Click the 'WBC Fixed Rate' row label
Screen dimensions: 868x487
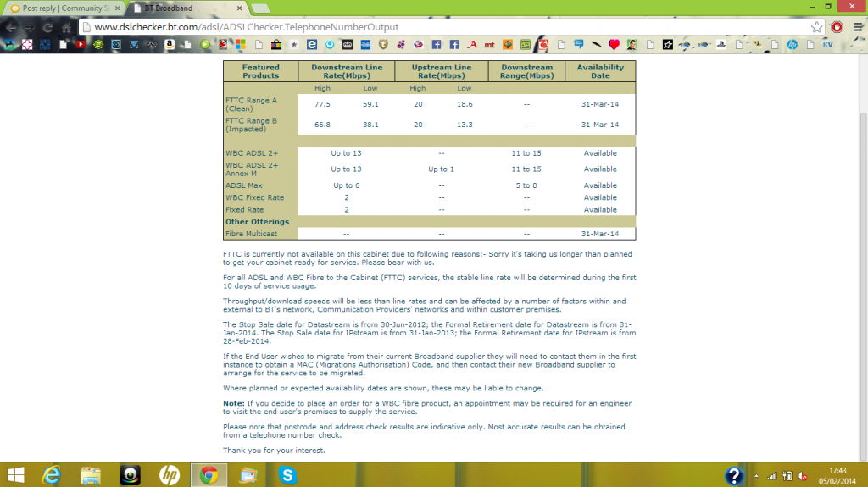254,197
